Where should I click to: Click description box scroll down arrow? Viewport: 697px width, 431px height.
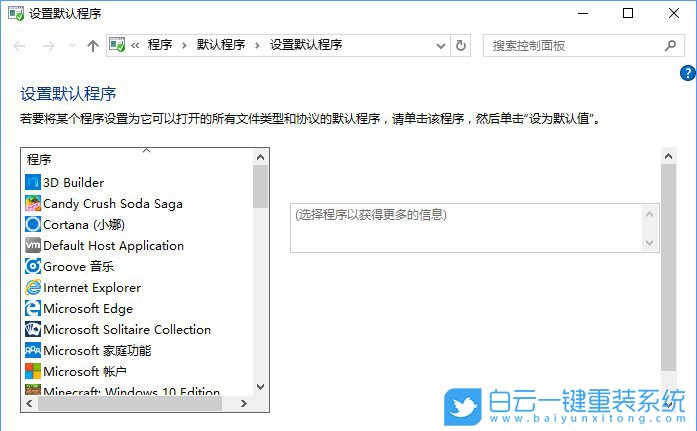click(x=649, y=243)
